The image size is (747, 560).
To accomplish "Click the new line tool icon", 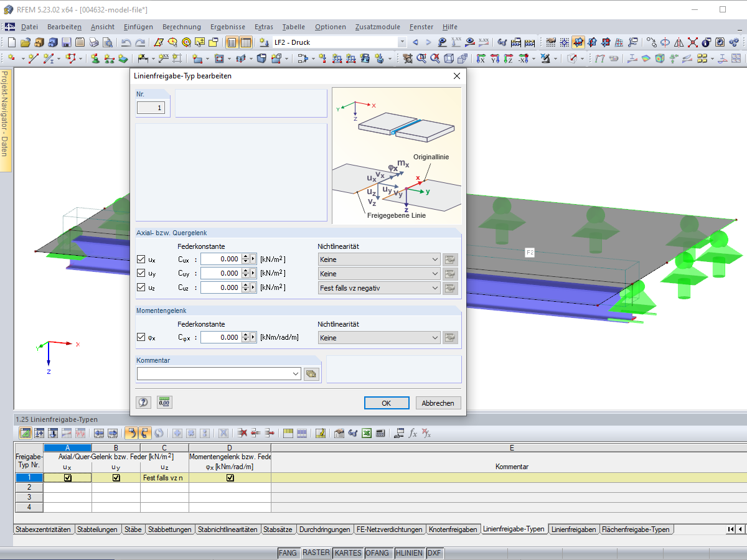I will tap(33, 58).
